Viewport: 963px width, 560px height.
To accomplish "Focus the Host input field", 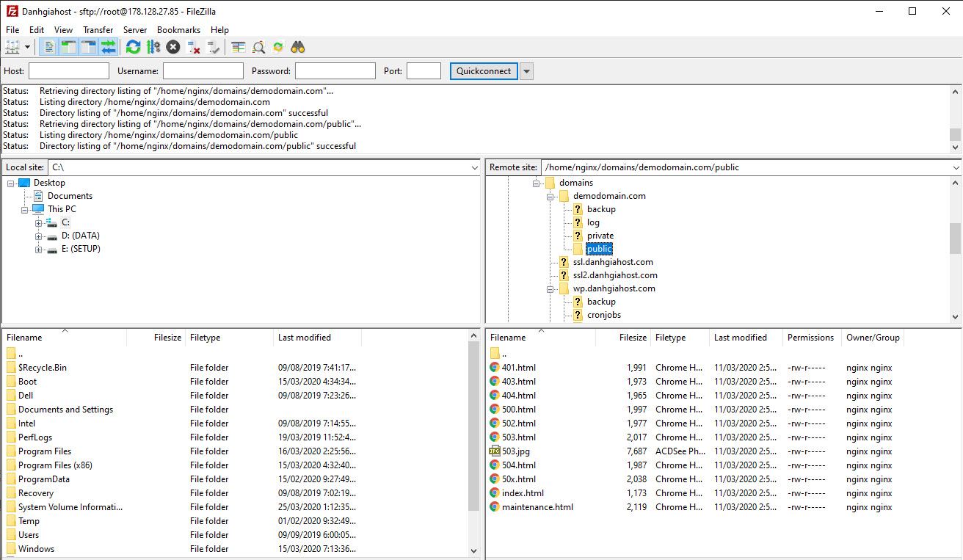I will (69, 71).
